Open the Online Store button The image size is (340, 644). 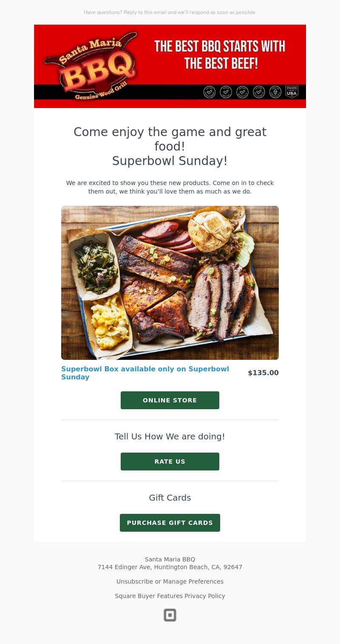[170, 400]
